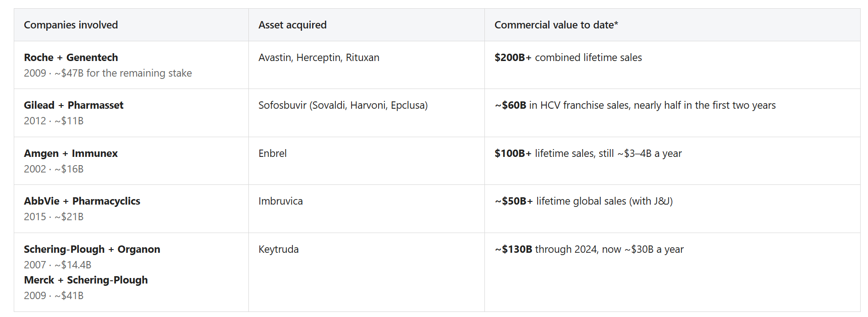The width and height of the screenshot is (868, 317).
Task: Click the Commercial value to date header
Action: click(x=556, y=25)
